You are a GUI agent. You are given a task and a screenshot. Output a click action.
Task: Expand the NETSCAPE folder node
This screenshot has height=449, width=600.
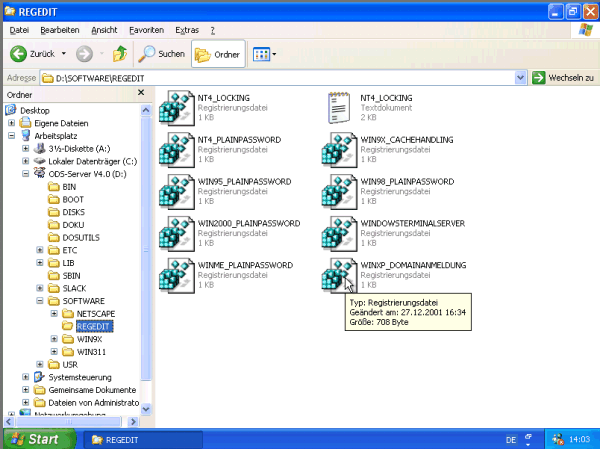click(x=54, y=313)
